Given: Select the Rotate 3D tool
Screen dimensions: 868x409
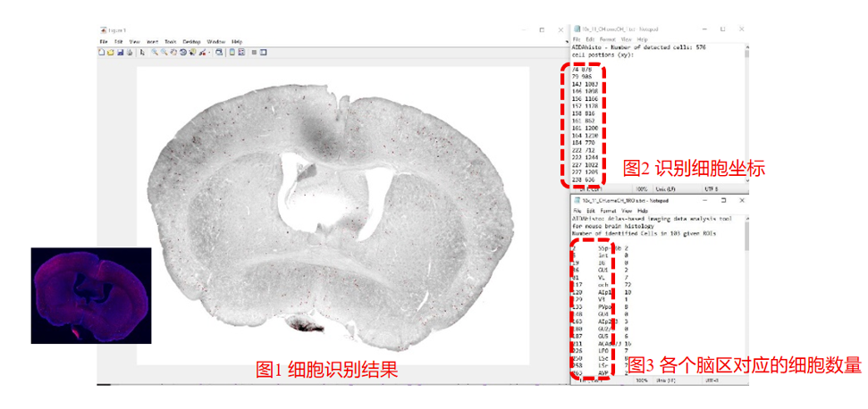Looking at the screenshot, I should coord(182,53).
